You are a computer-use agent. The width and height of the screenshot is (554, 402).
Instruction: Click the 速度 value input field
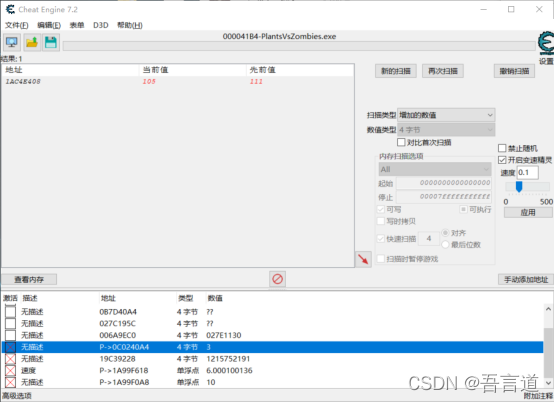[x=528, y=172]
